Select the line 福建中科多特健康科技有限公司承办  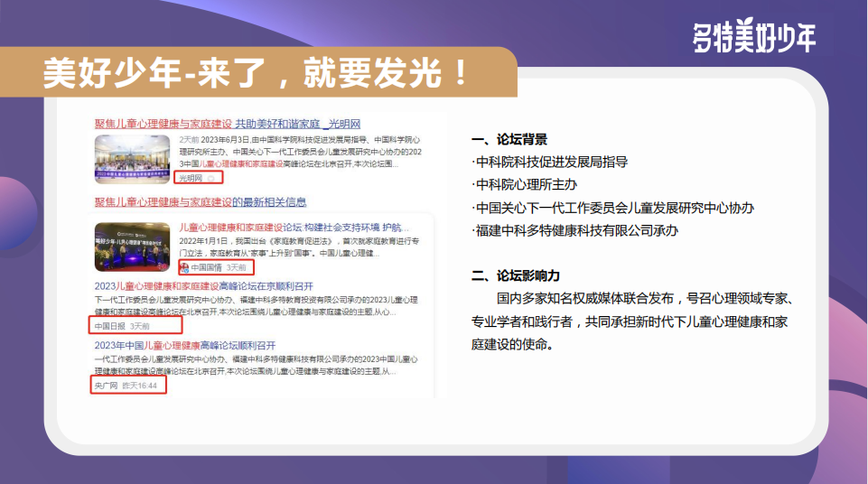coord(574,230)
